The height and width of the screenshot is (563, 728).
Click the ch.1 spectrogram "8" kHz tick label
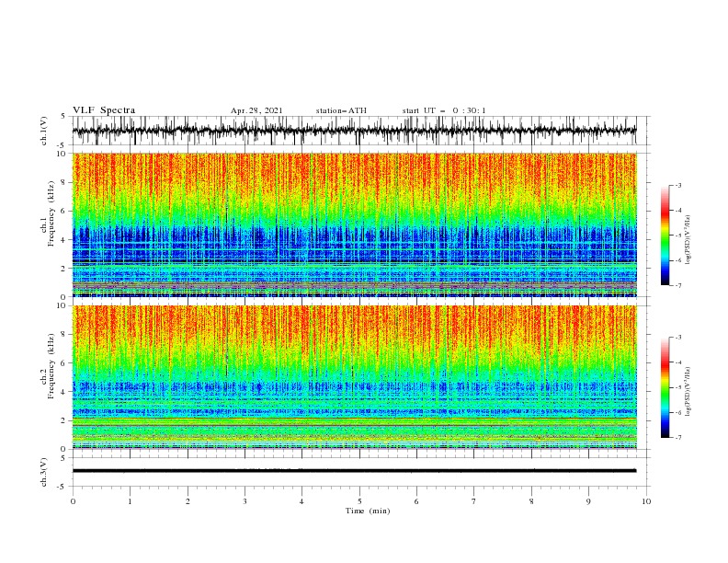[63, 182]
